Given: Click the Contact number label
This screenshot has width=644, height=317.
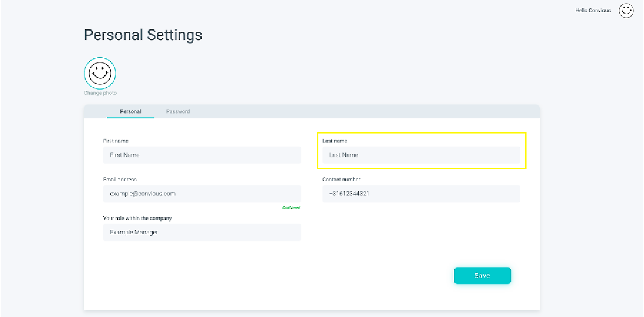Looking at the screenshot, I should [x=341, y=179].
